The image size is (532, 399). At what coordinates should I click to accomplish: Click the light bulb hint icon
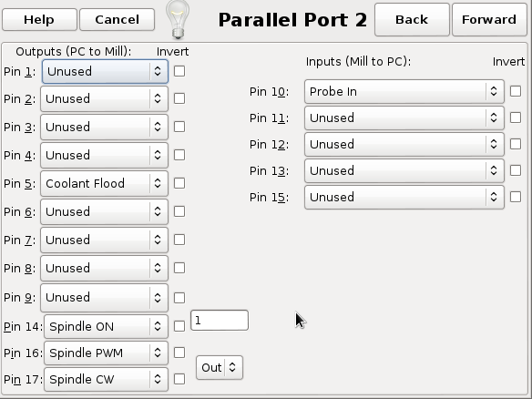tap(178, 19)
